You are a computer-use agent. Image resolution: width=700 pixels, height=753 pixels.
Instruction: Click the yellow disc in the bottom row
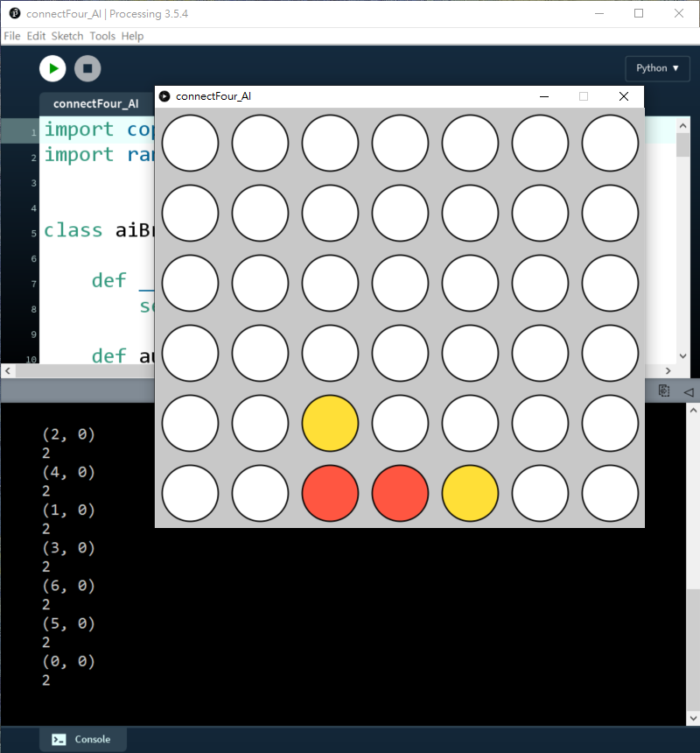point(470,493)
